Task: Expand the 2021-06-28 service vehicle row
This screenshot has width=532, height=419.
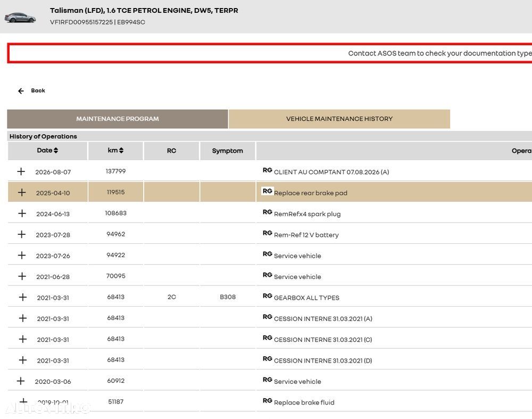Action: pyautogui.click(x=22, y=276)
